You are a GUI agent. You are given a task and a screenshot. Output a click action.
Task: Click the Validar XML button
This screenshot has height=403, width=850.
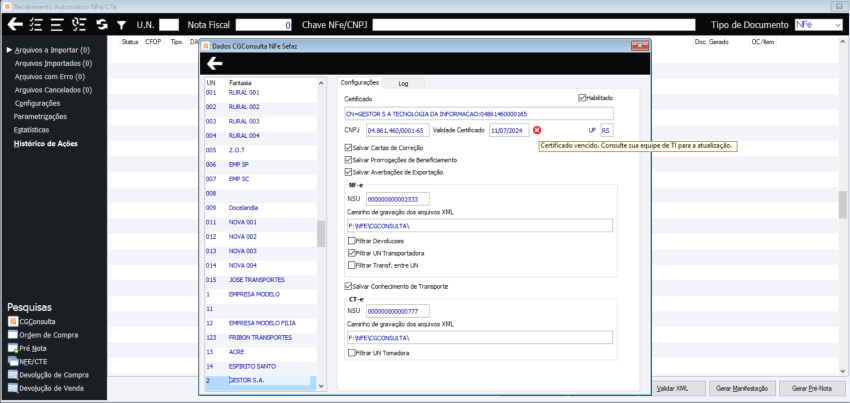672,388
